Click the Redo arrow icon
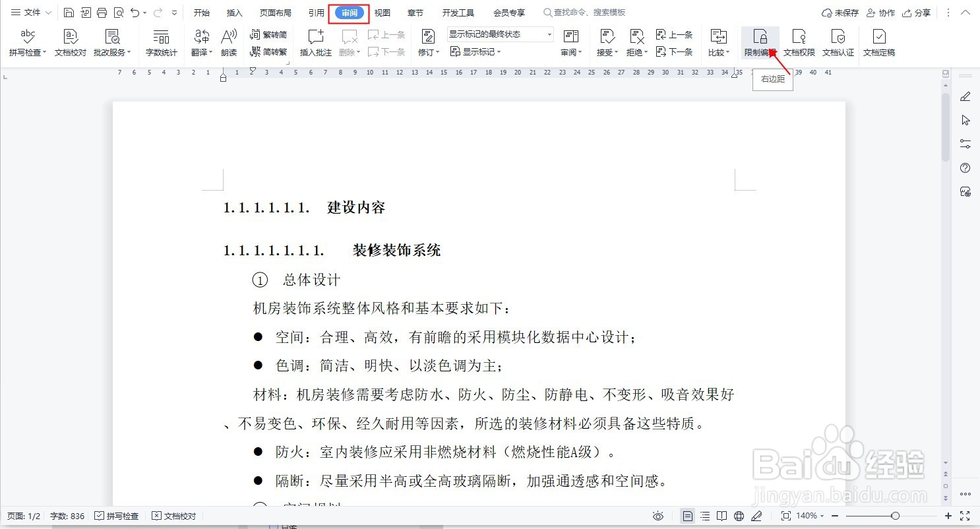Viewport: 980px width, 529px height. [x=158, y=13]
